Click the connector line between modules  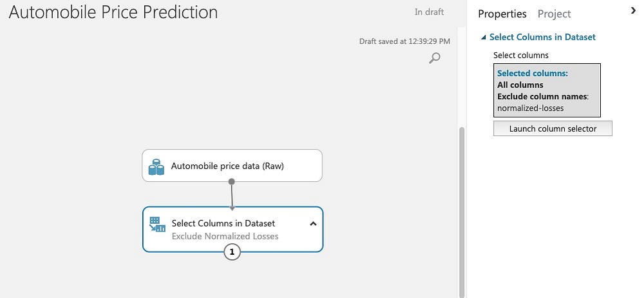[x=232, y=195]
